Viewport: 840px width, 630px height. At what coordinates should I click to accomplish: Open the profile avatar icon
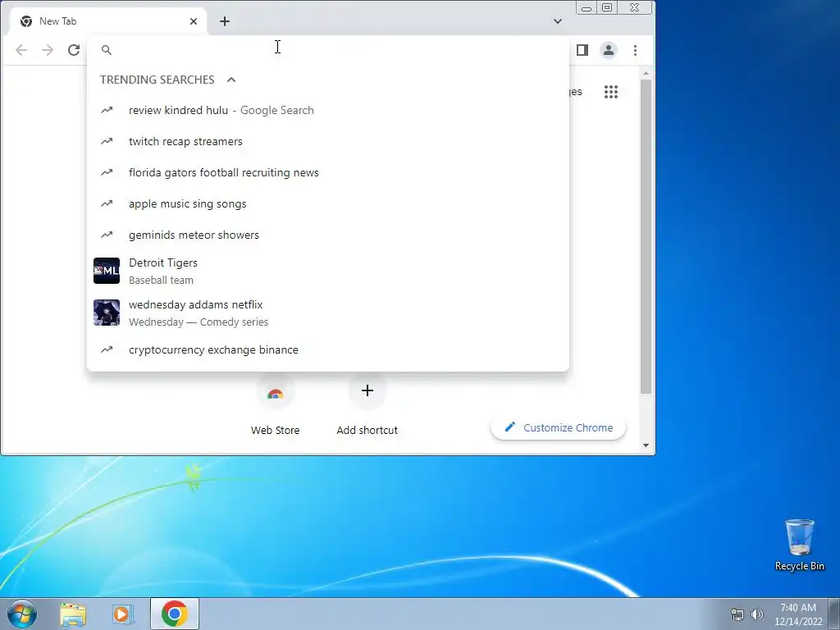click(609, 50)
